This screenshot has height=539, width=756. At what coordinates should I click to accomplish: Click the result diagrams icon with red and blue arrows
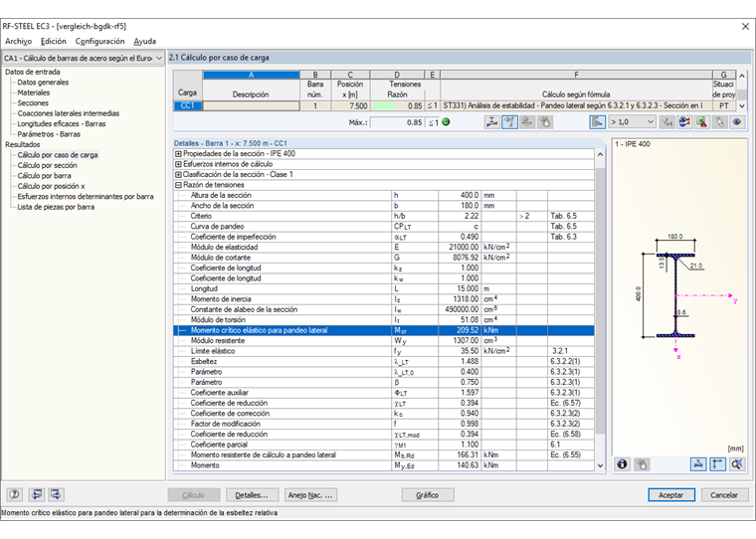[684, 122]
